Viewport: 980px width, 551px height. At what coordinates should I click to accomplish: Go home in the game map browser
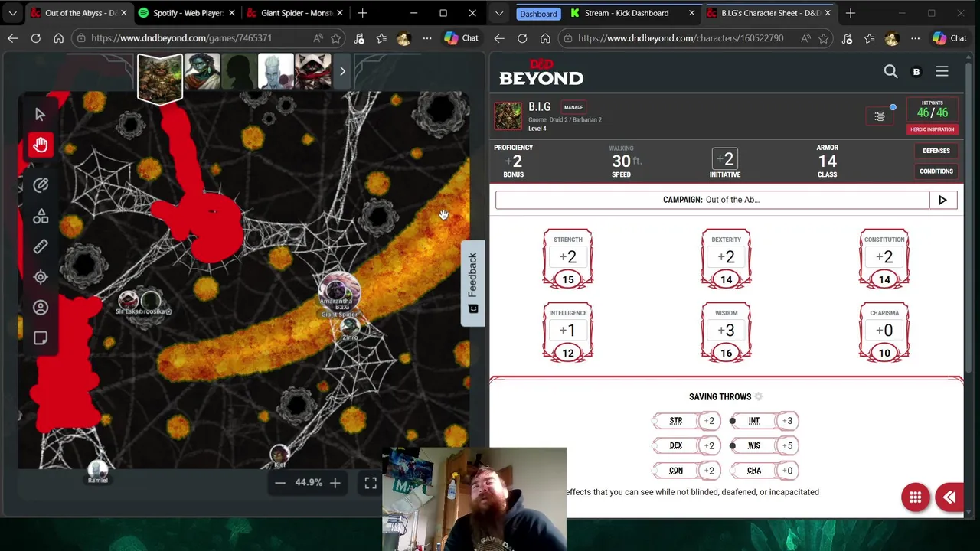pos(58,38)
